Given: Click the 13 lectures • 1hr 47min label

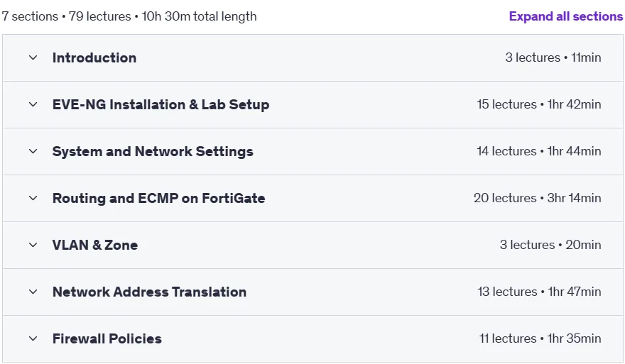Looking at the screenshot, I should tap(539, 292).
